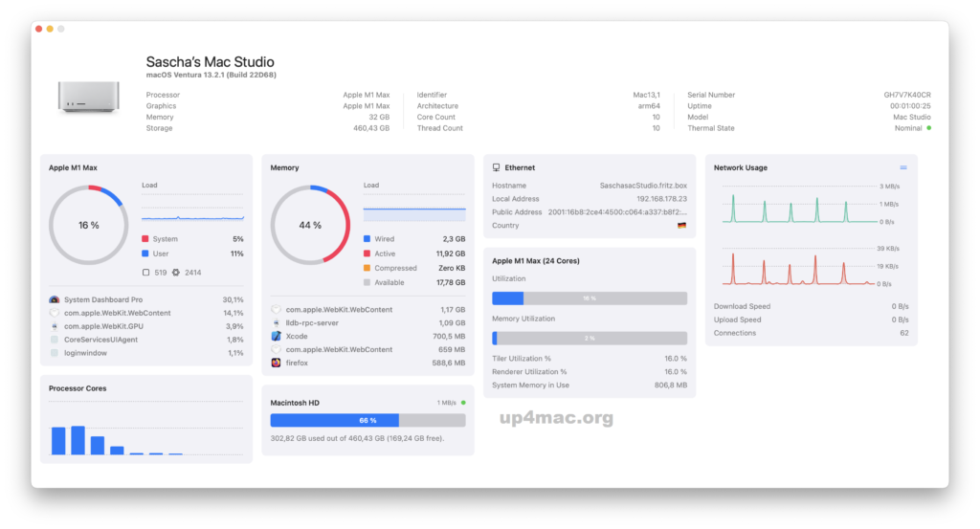Image resolution: width=980 pixels, height=529 pixels.
Task: Select the firefox 588,6 MB row
Action: (367, 363)
